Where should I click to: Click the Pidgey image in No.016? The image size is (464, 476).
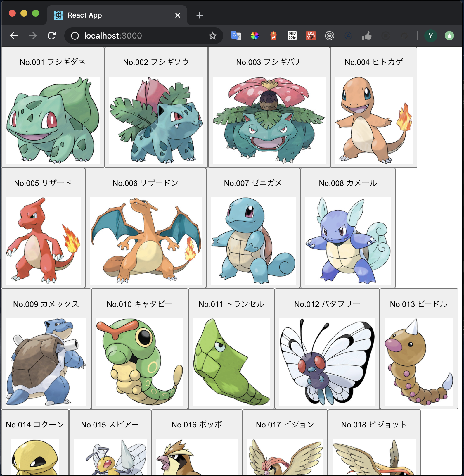197,457
